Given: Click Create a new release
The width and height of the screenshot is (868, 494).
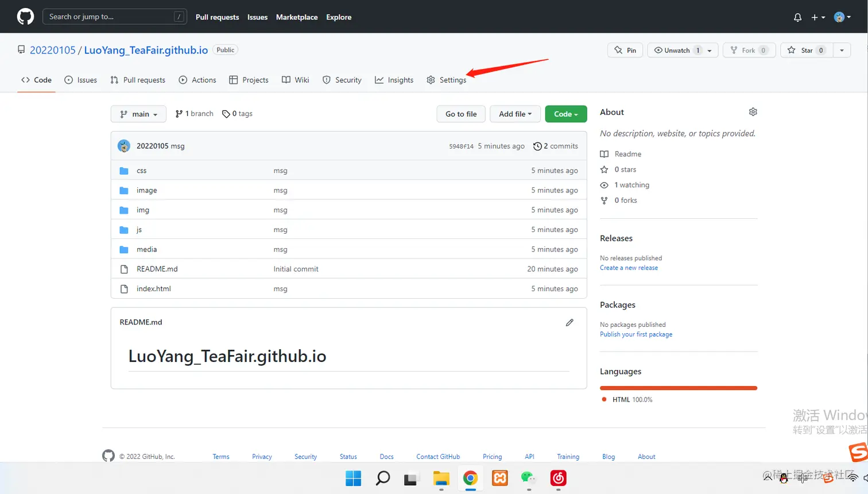Looking at the screenshot, I should tap(629, 268).
